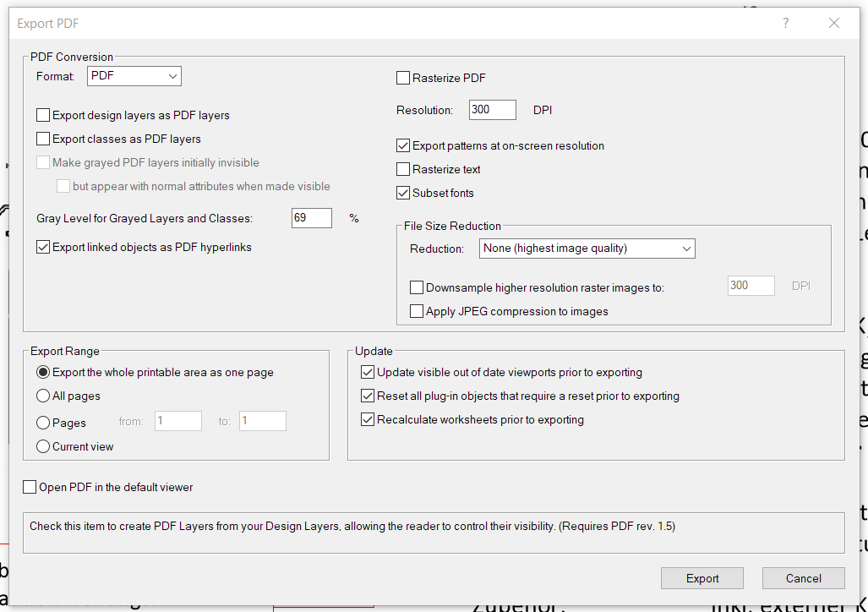Select the All pages export option
Viewport: 868px width, 612px height.
(x=42, y=396)
